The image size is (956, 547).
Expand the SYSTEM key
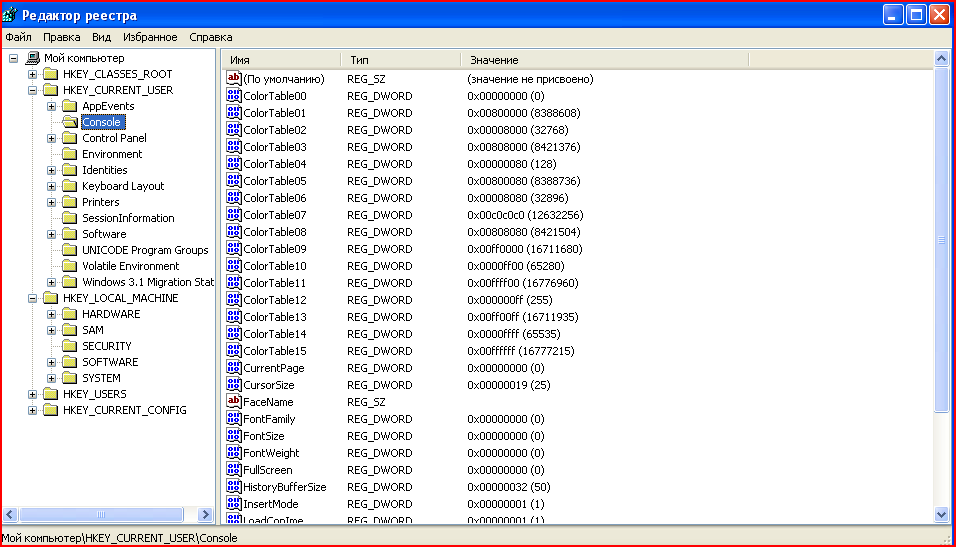[52, 378]
